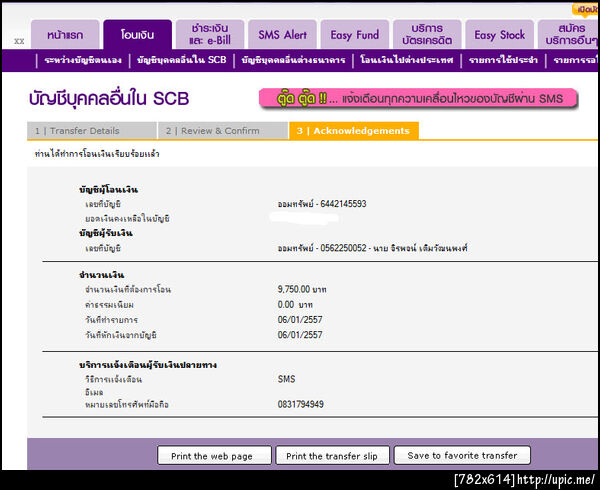Click the บัญชีผู้โอนเงิน section heading
600x490 pixels.
click(109, 189)
